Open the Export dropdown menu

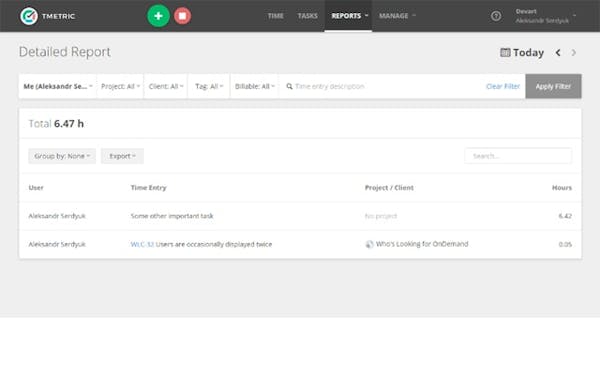pos(122,156)
